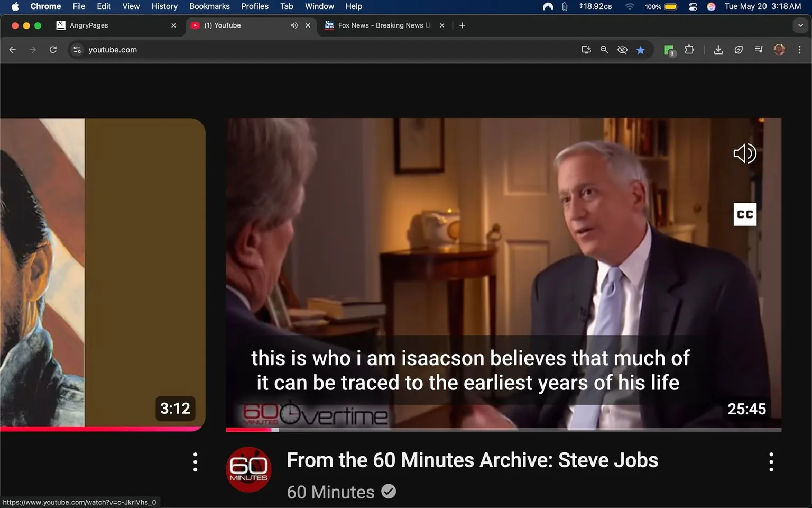
Task: Open Chrome's media controls icon
Action: 759,49
